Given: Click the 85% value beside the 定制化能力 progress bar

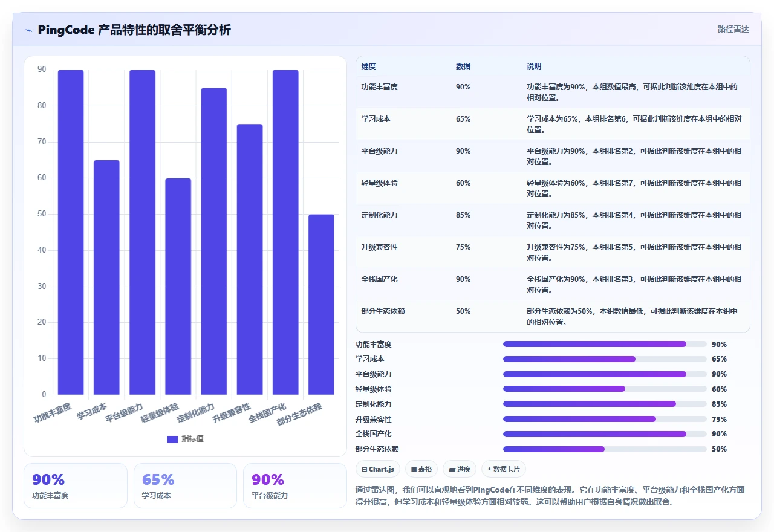Looking at the screenshot, I should pyautogui.click(x=719, y=404).
